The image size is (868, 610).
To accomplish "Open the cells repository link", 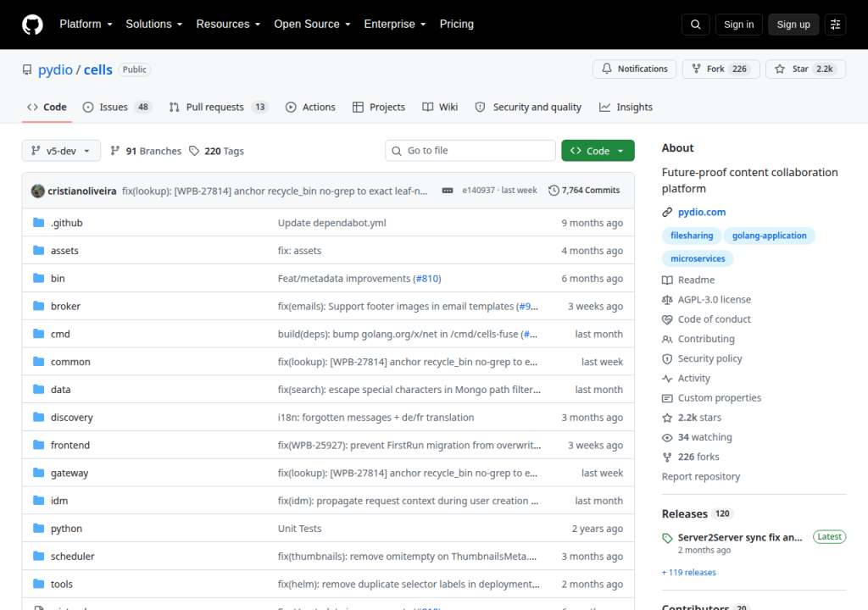I will [98, 69].
